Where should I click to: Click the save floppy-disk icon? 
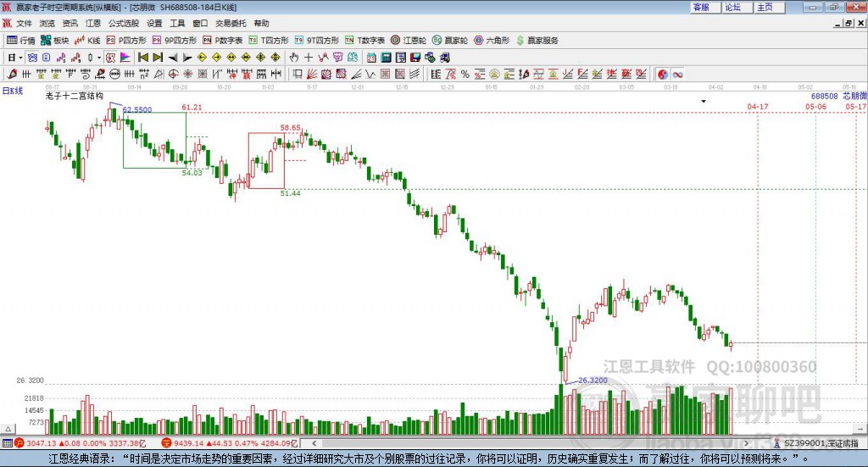click(x=415, y=58)
